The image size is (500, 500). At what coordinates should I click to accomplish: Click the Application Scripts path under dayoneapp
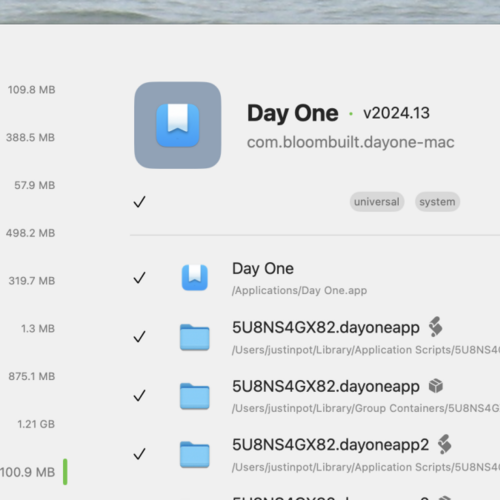pos(366,350)
